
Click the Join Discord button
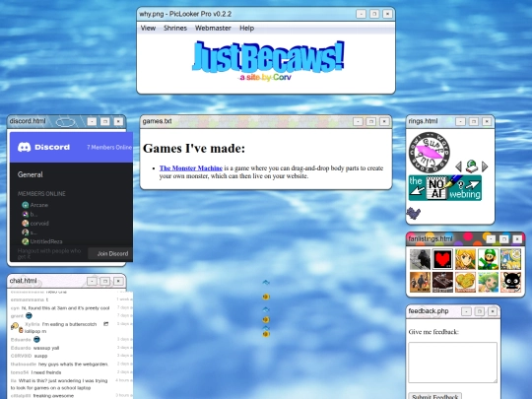click(111, 254)
